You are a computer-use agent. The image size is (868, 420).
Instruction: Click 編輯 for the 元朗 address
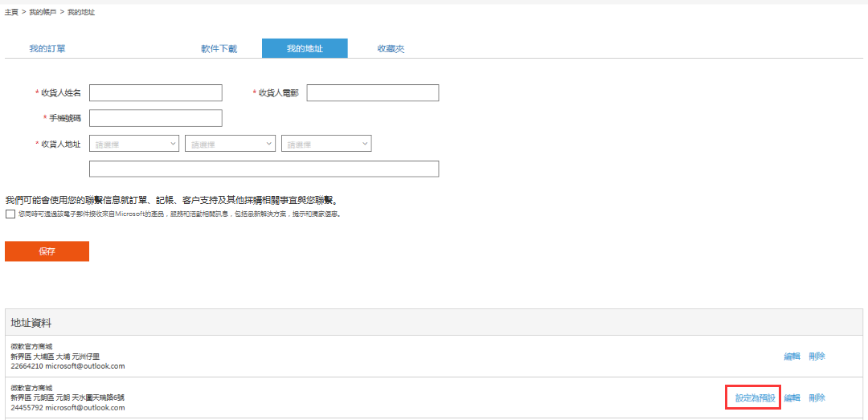pos(792,398)
